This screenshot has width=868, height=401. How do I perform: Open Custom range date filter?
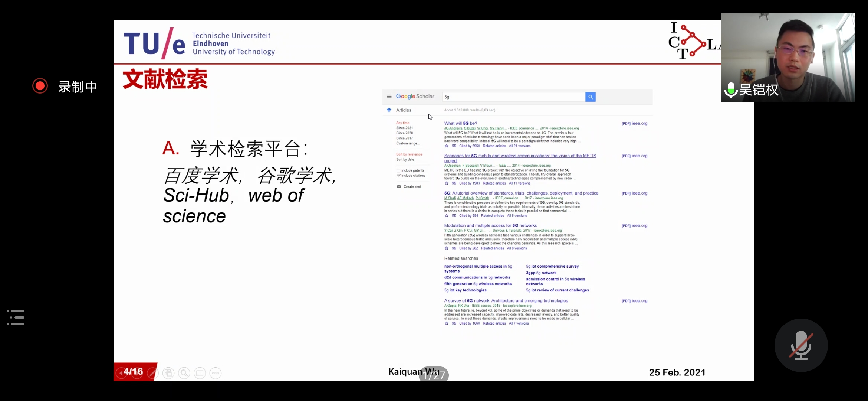pos(407,143)
